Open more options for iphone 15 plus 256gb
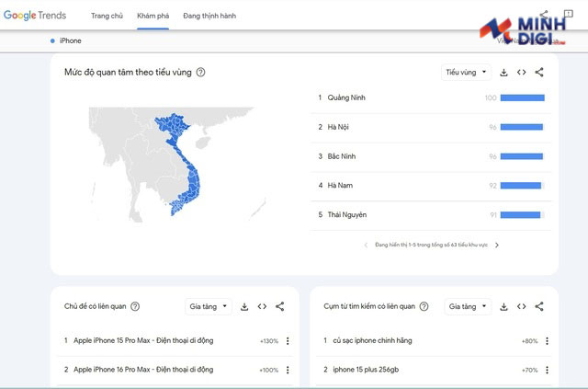The image size is (588, 389). pyautogui.click(x=548, y=370)
